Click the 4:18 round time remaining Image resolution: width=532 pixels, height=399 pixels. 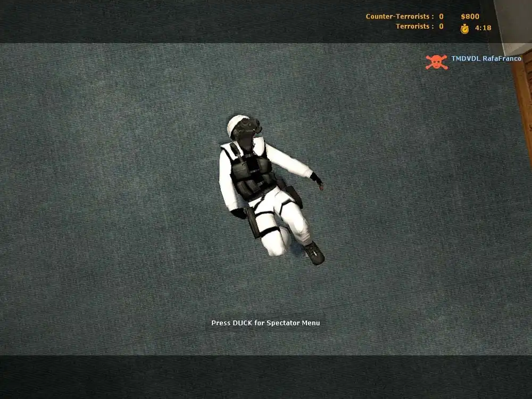[483, 28]
